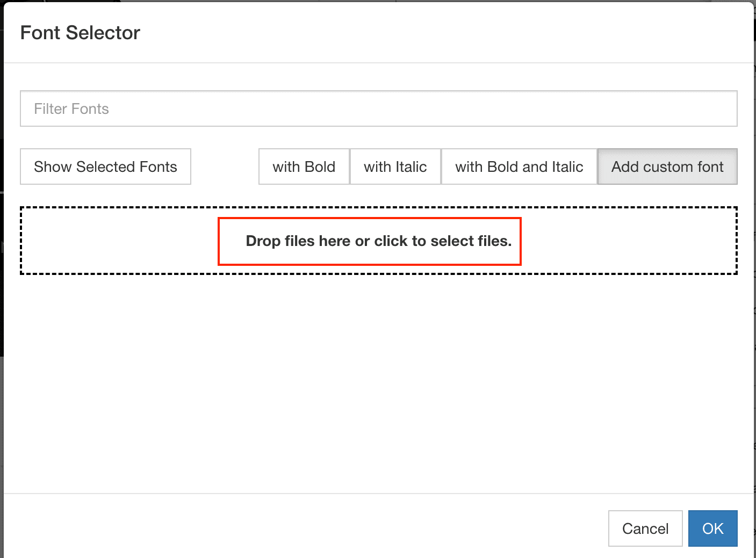Show only fonts that have bold variants
This screenshot has width=756, height=558.
point(304,166)
